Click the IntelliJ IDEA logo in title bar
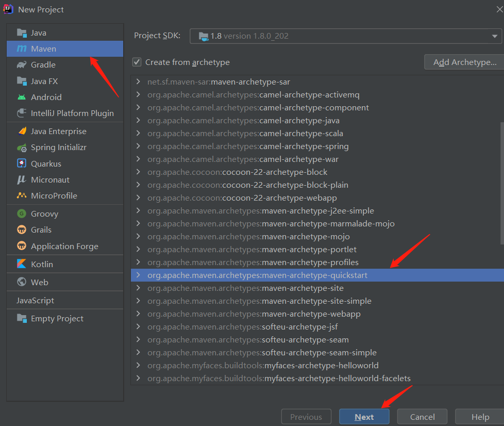 (x=8, y=9)
